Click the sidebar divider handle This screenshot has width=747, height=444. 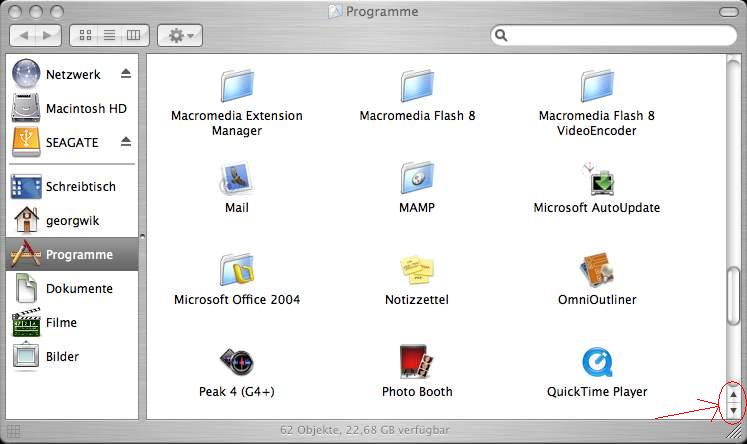tap(142, 236)
